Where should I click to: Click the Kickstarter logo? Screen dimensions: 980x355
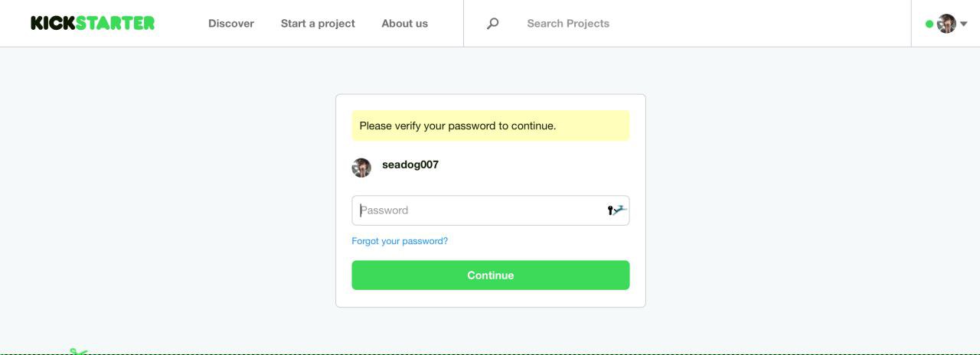[93, 23]
